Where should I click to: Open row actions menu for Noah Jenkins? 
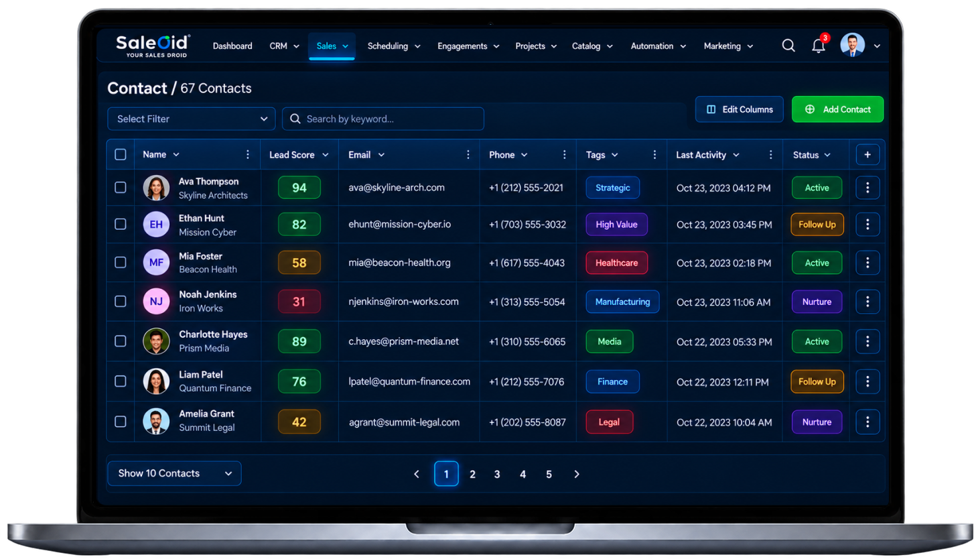coord(867,302)
